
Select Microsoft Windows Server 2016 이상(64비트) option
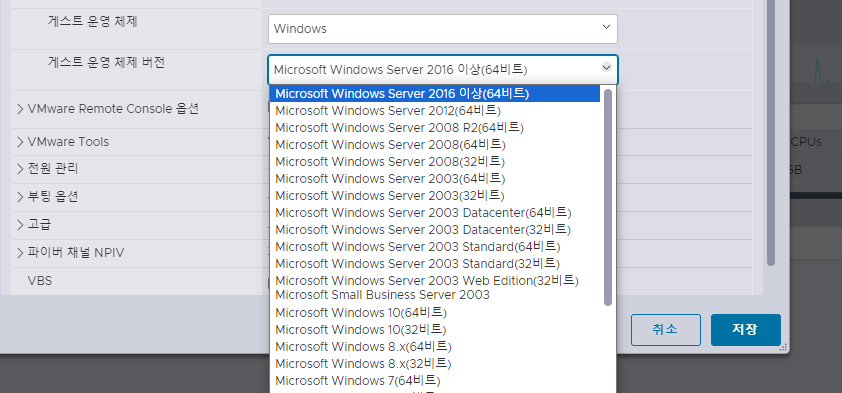tap(435, 93)
